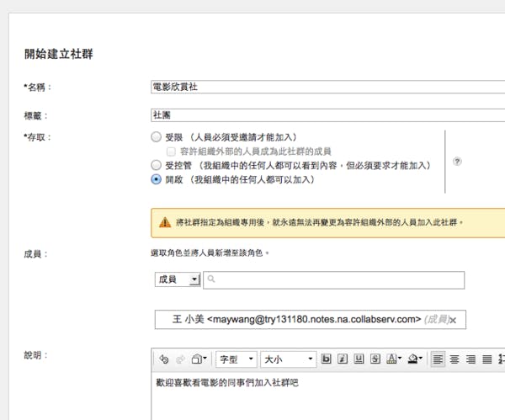This screenshot has height=420, width=505.
Task: Open the 大小 font size dropdown
Action: [288, 359]
